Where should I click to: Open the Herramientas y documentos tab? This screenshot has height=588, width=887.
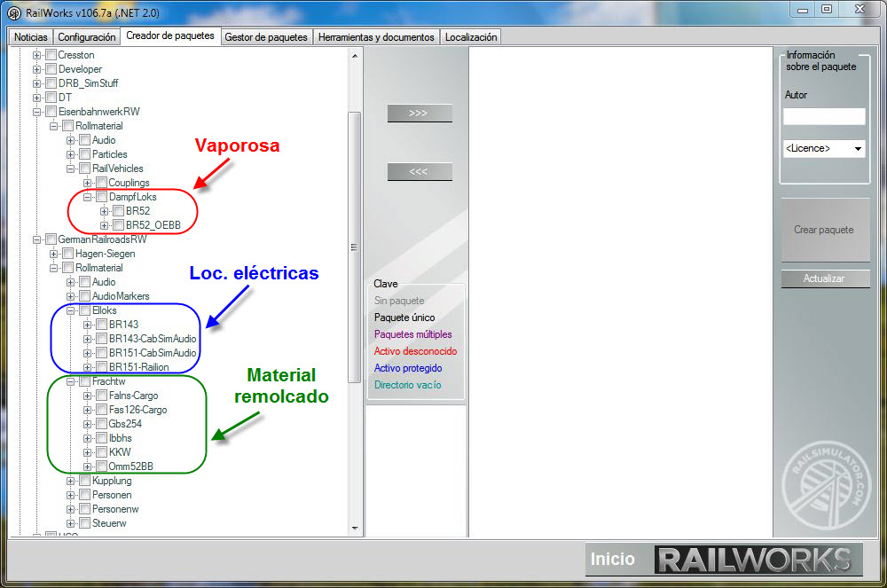tap(376, 37)
